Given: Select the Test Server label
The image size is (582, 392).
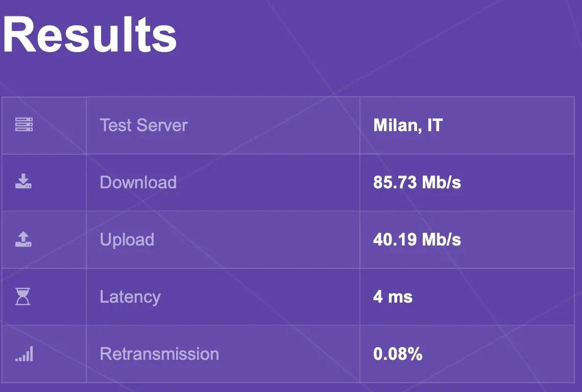Looking at the screenshot, I should pyautogui.click(x=144, y=125).
